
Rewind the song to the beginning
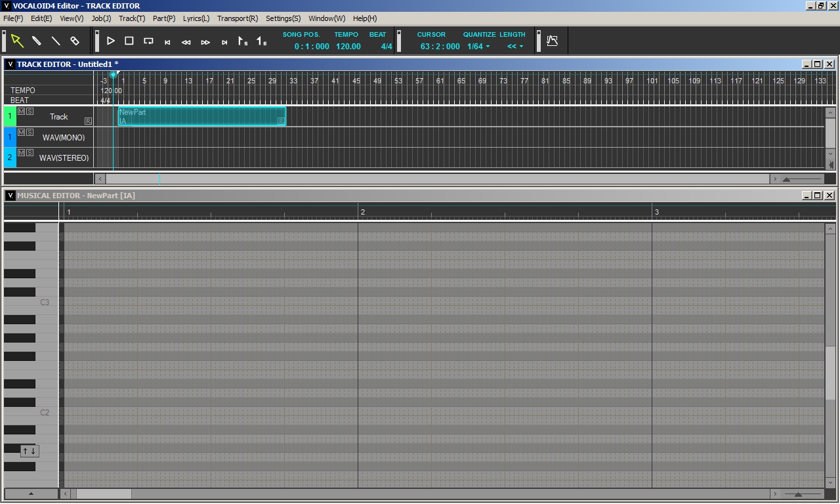point(167,41)
